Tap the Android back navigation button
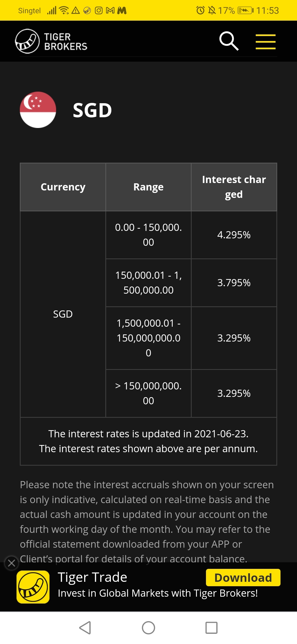This screenshot has height=644, width=297. pyautogui.click(x=85, y=628)
